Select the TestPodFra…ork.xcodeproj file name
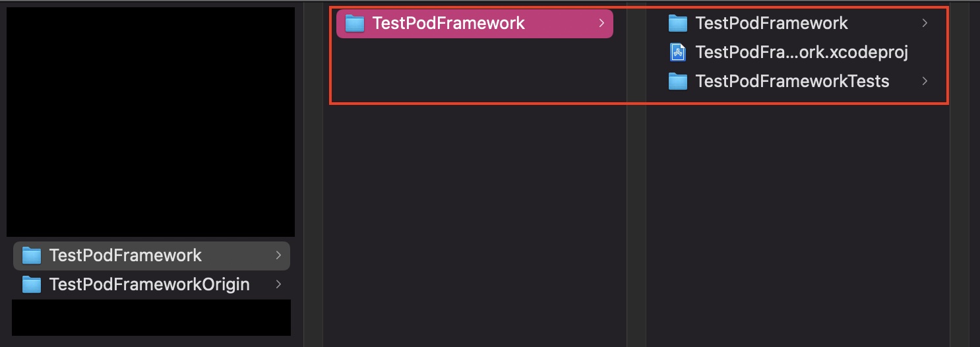Viewport: 980px width, 347px height. tap(802, 52)
